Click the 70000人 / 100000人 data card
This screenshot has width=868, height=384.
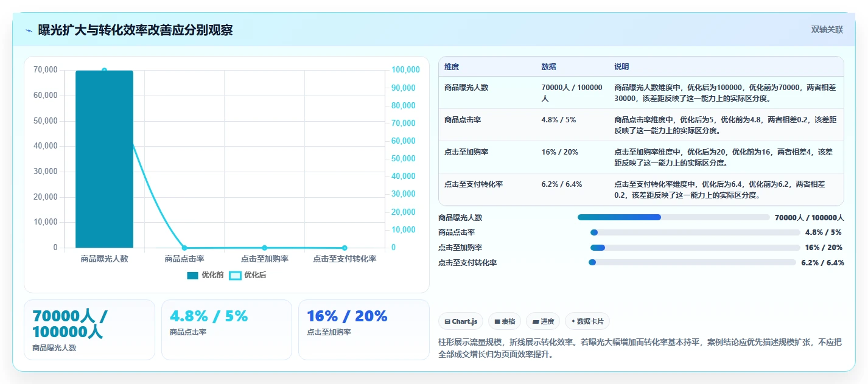coord(89,330)
